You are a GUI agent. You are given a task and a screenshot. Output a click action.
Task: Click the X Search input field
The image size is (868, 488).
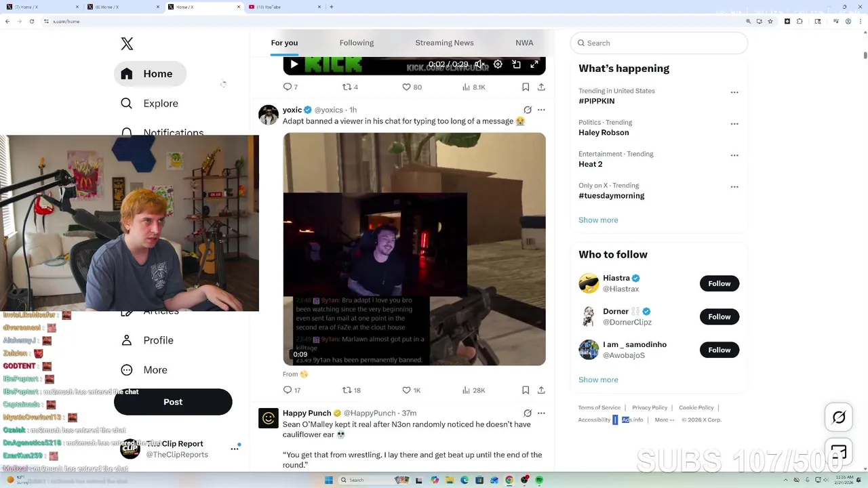click(x=659, y=43)
